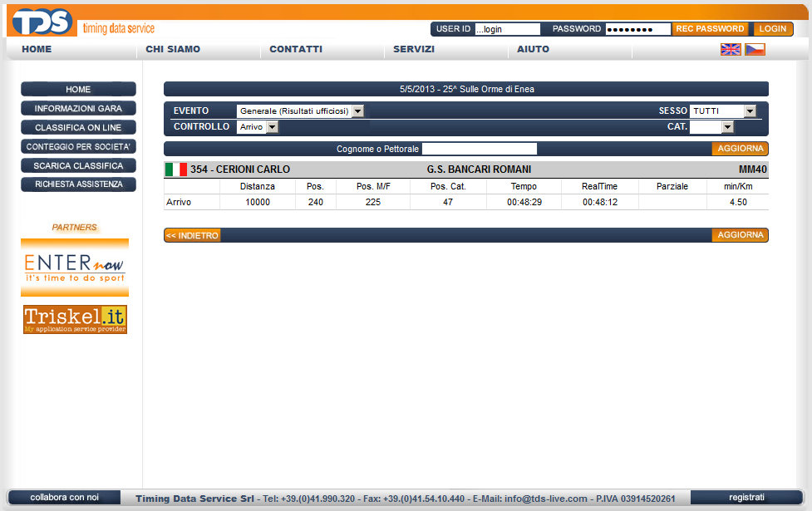Open CLASSIFICA ON LINE in the sidebar

78,128
